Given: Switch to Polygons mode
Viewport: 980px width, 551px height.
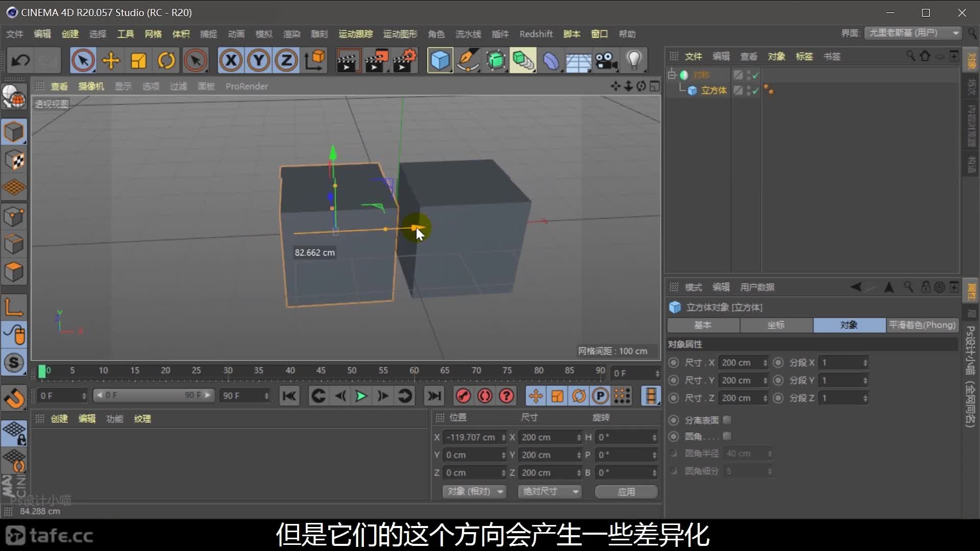Looking at the screenshot, I should click(x=14, y=272).
